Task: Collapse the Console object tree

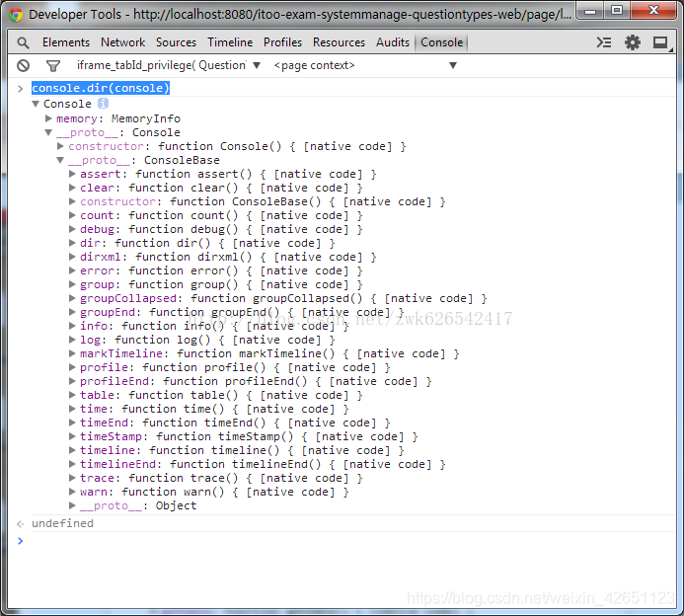Action: pos(36,104)
